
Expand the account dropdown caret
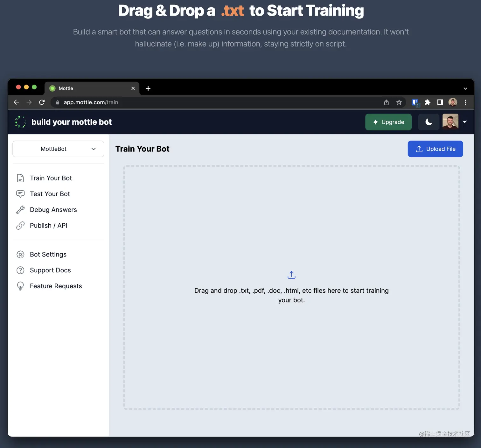pyautogui.click(x=465, y=122)
